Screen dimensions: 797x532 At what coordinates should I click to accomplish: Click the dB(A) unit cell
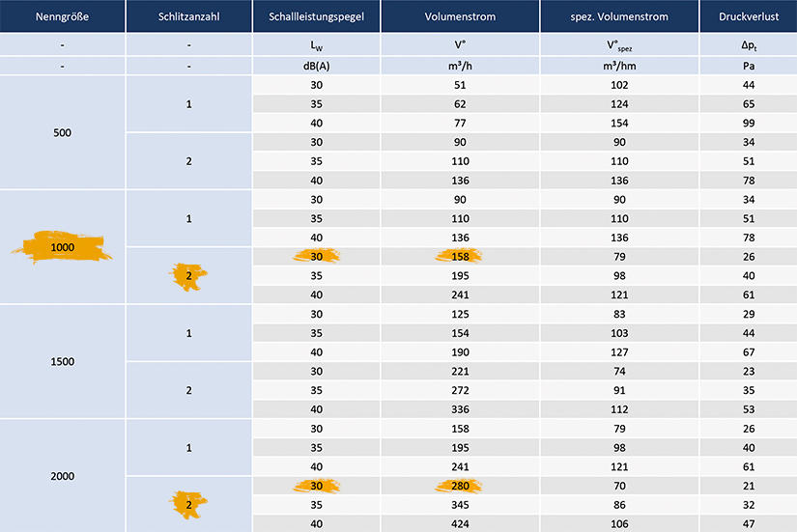314,66
